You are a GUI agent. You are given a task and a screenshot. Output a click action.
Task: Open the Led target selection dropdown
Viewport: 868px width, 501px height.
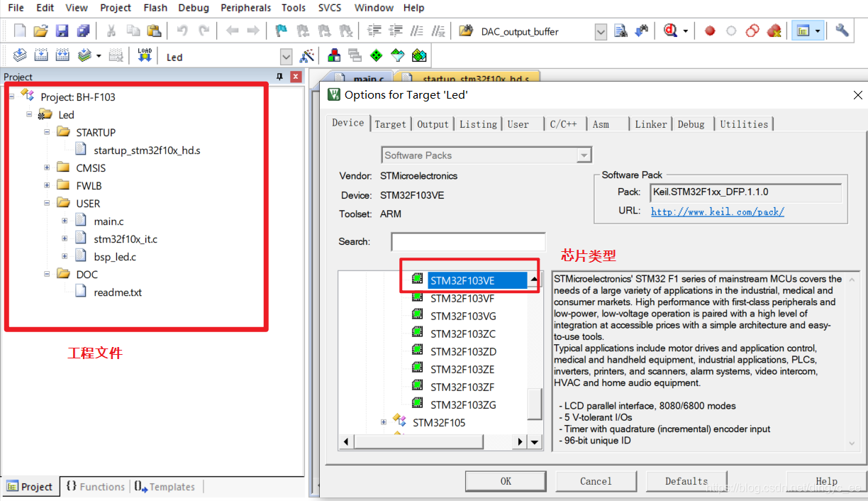(286, 57)
